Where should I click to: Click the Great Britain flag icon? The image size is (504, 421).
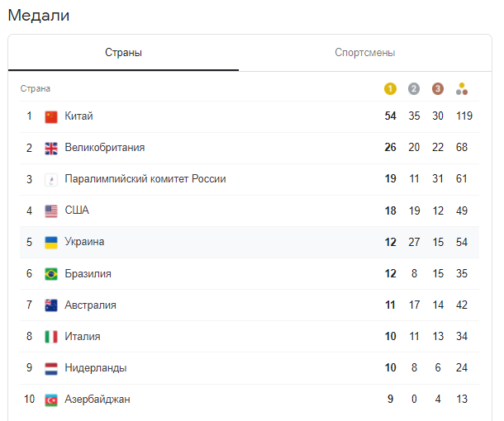[51, 148]
